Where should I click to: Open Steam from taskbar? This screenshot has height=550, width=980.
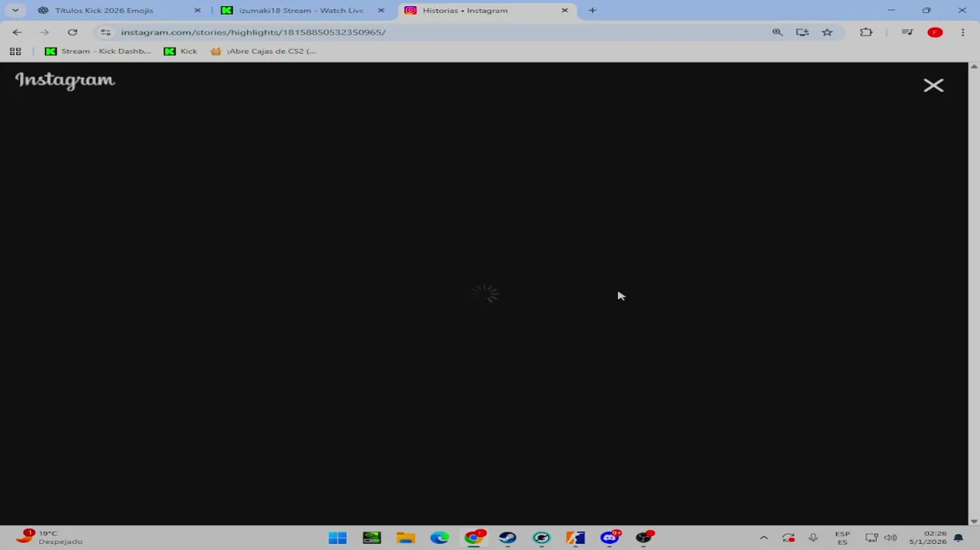(508, 538)
